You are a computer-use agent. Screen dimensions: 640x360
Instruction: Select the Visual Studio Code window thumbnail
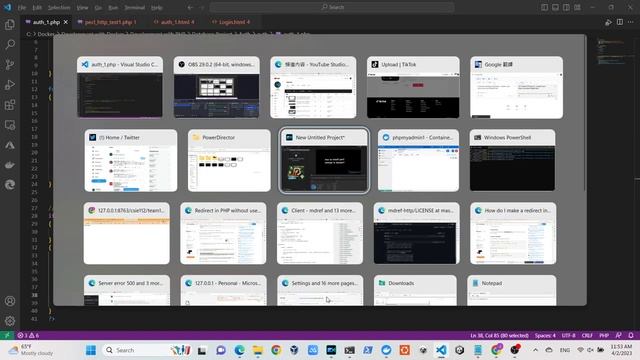click(120, 87)
